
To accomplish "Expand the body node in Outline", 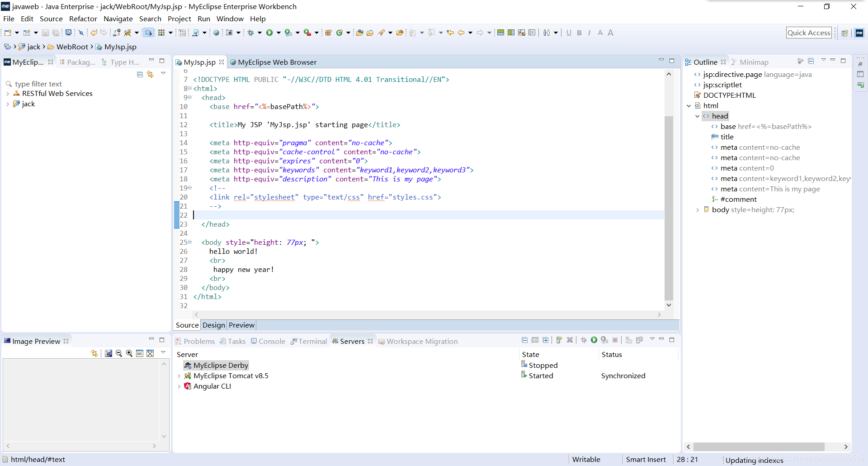I will pyautogui.click(x=698, y=210).
